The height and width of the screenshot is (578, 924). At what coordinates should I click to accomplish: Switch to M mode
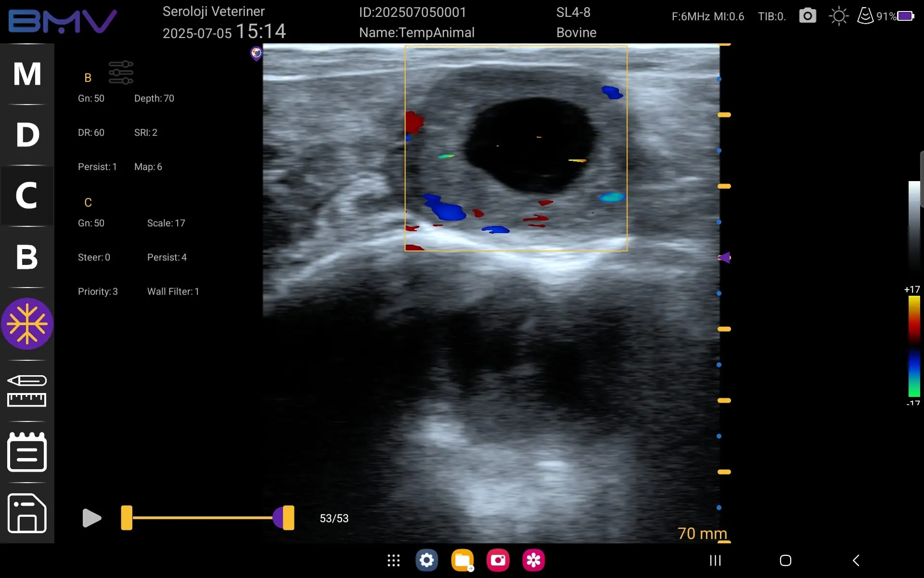27,74
